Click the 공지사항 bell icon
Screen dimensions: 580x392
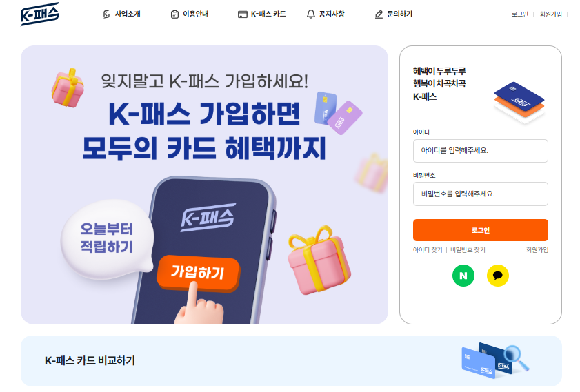(311, 14)
